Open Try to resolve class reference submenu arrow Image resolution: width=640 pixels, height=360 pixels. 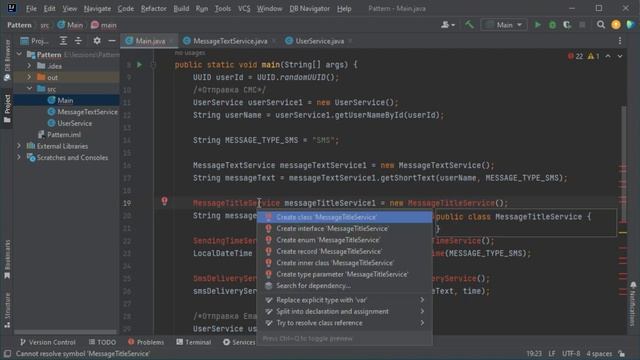click(x=422, y=323)
